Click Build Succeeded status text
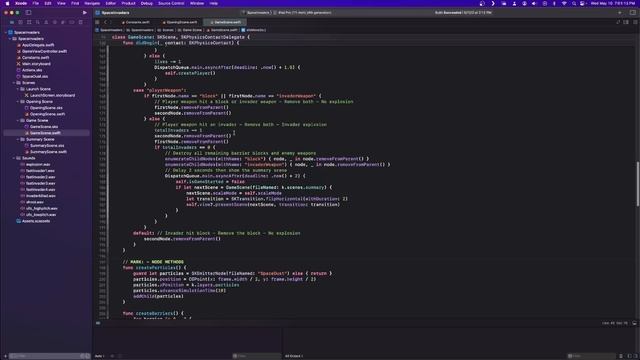The width and height of the screenshot is (640, 360). (x=463, y=13)
